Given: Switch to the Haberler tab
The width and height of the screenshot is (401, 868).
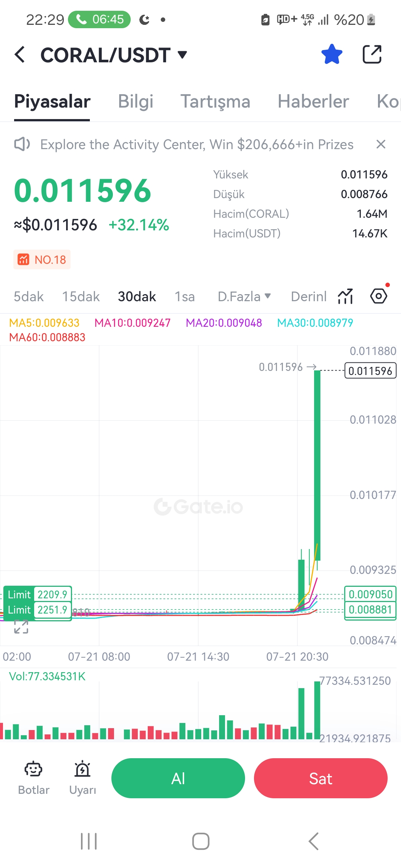Looking at the screenshot, I should point(313,101).
